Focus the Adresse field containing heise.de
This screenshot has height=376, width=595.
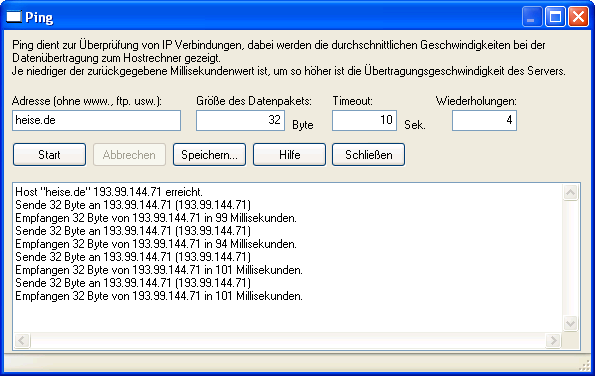[96, 121]
